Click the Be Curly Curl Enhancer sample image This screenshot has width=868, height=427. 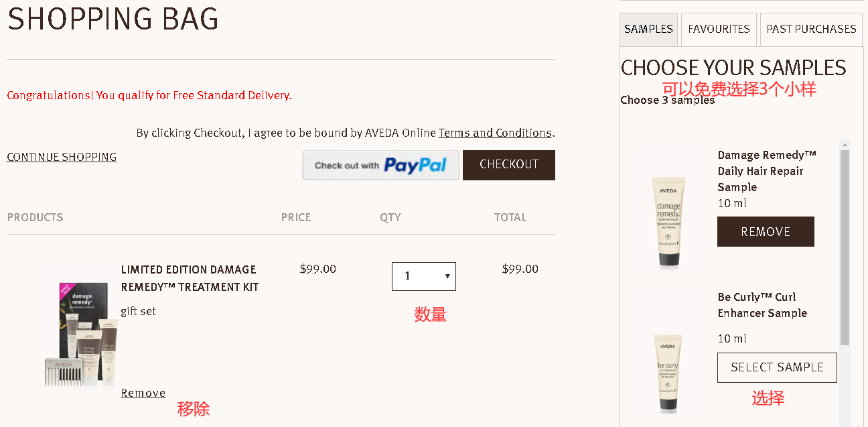point(668,371)
